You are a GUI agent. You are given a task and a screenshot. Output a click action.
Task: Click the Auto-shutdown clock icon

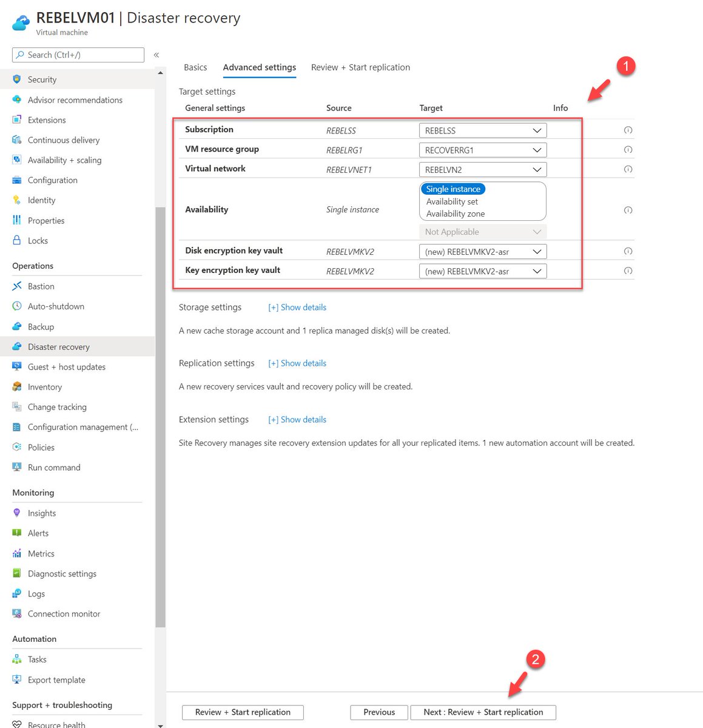17,306
